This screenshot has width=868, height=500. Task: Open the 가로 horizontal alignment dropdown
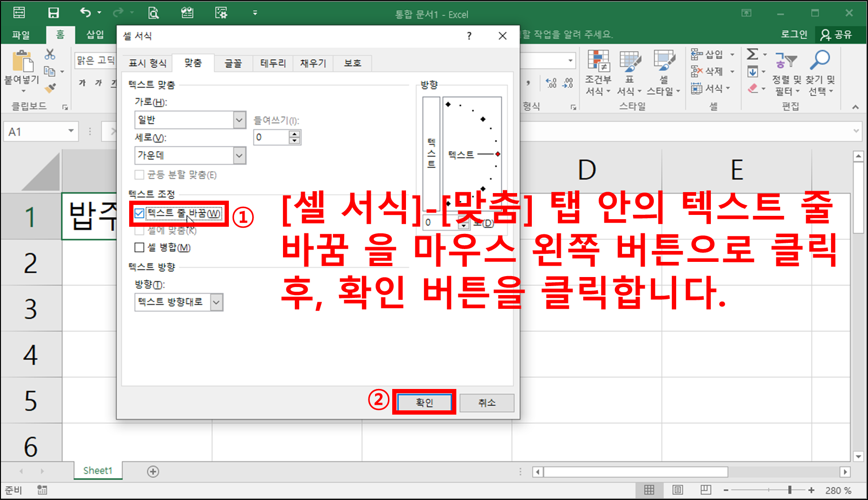coord(240,120)
